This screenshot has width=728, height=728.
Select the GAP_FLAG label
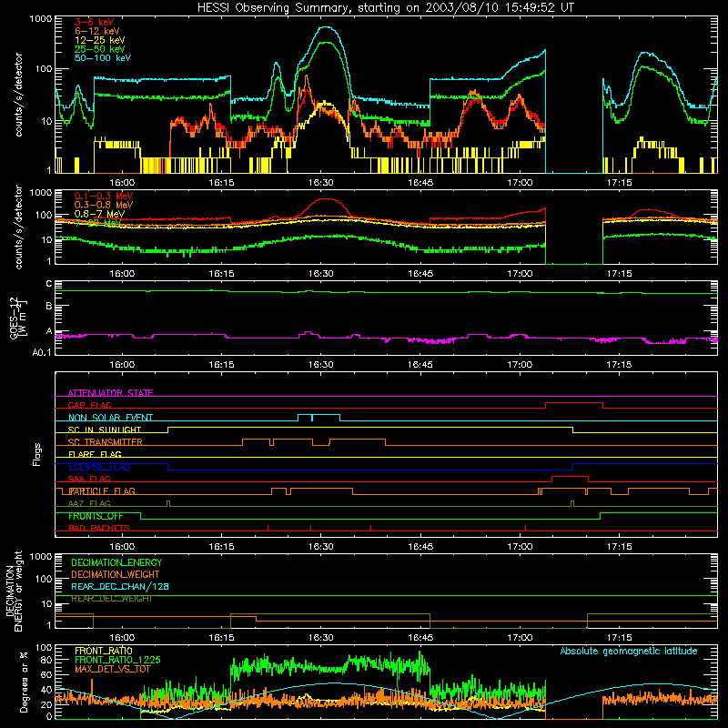click(x=89, y=405)
